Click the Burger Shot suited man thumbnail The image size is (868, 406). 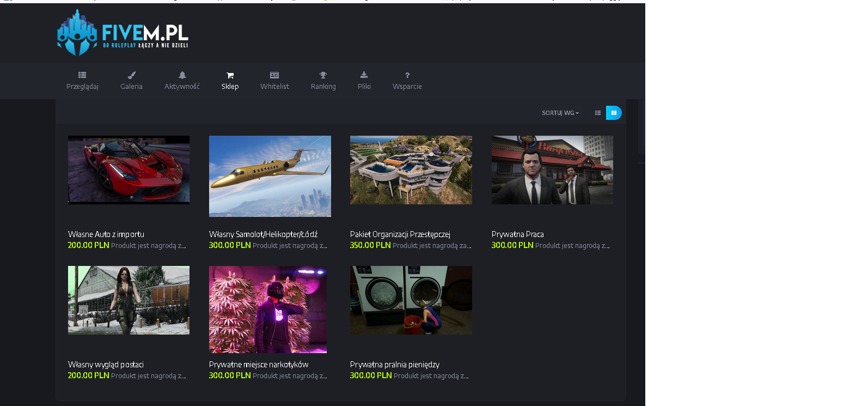(552, 170)
